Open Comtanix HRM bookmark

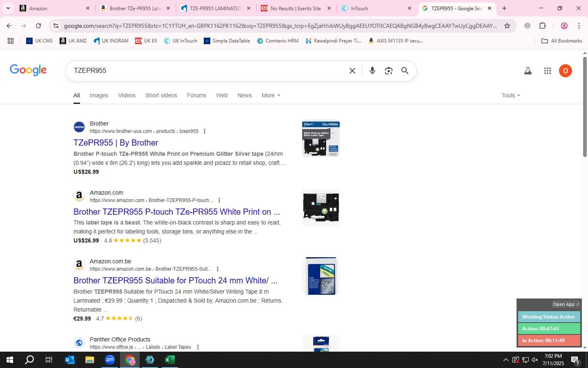pos(278,41)
